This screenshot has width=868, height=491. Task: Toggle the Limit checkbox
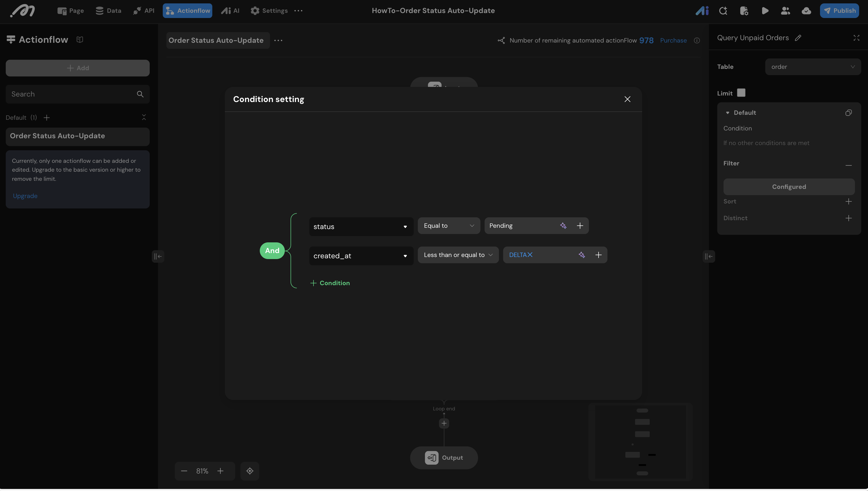pyautogui.click(x=741, y=93)
